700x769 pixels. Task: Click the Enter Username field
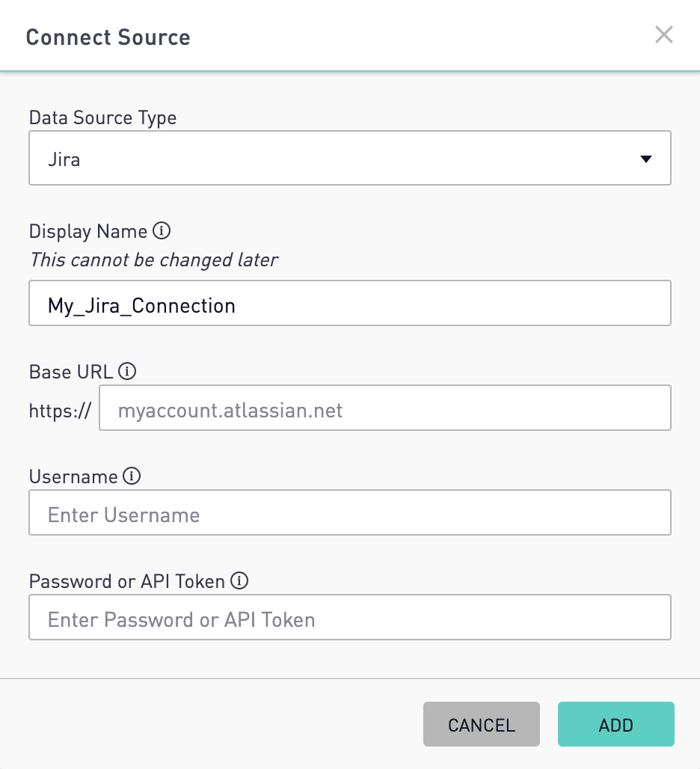pos(349,512)
